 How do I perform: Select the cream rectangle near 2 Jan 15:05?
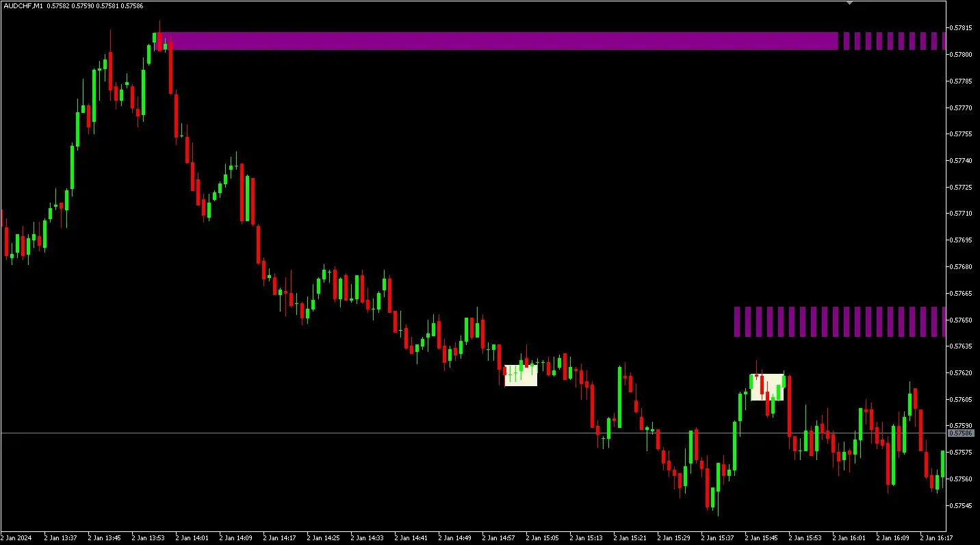521,375
